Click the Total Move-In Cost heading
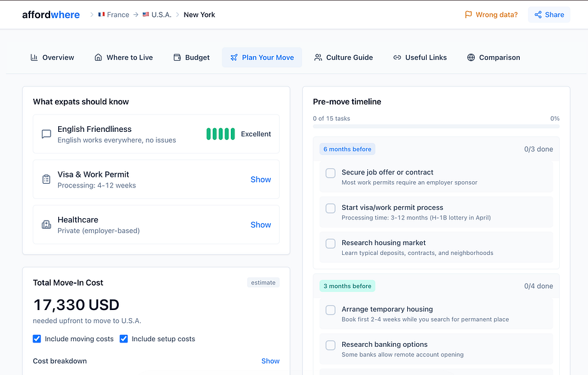The height and width of the screenshot is (375, 588). tap(68, 282)
